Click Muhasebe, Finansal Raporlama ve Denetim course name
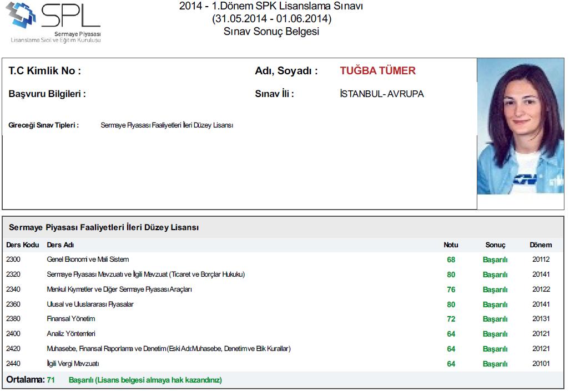 pyautogui.click(x=169, y=348)
